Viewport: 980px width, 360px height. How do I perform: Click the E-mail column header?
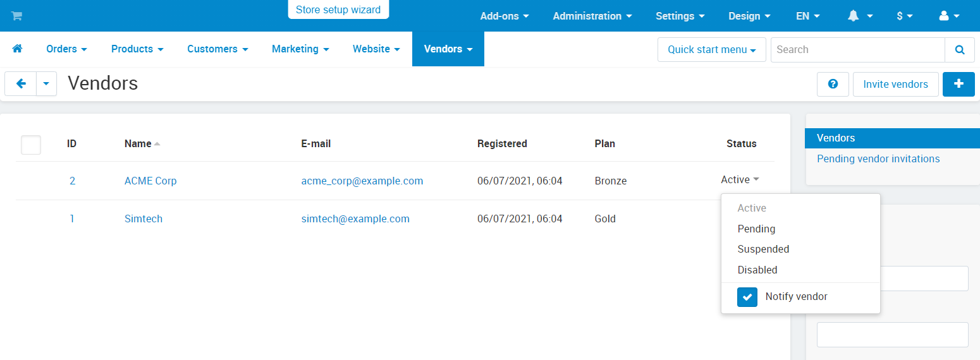point(316,143)
